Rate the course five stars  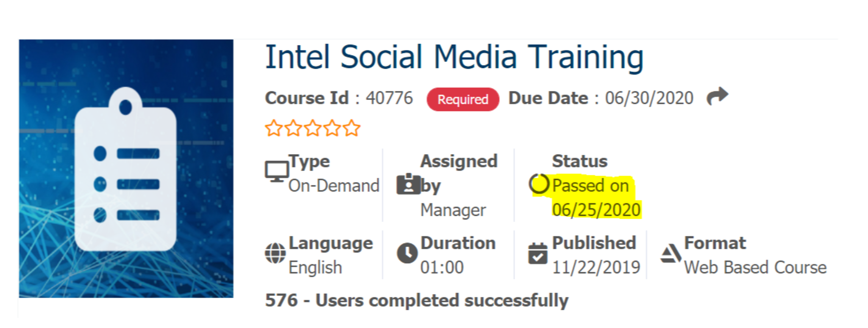pos(352,128)
